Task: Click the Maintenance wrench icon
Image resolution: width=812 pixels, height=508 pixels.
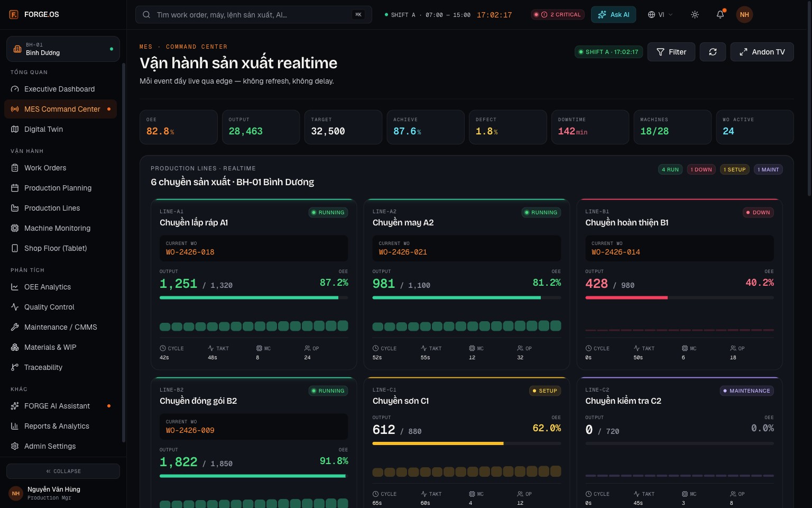Action: pos(15,327)
